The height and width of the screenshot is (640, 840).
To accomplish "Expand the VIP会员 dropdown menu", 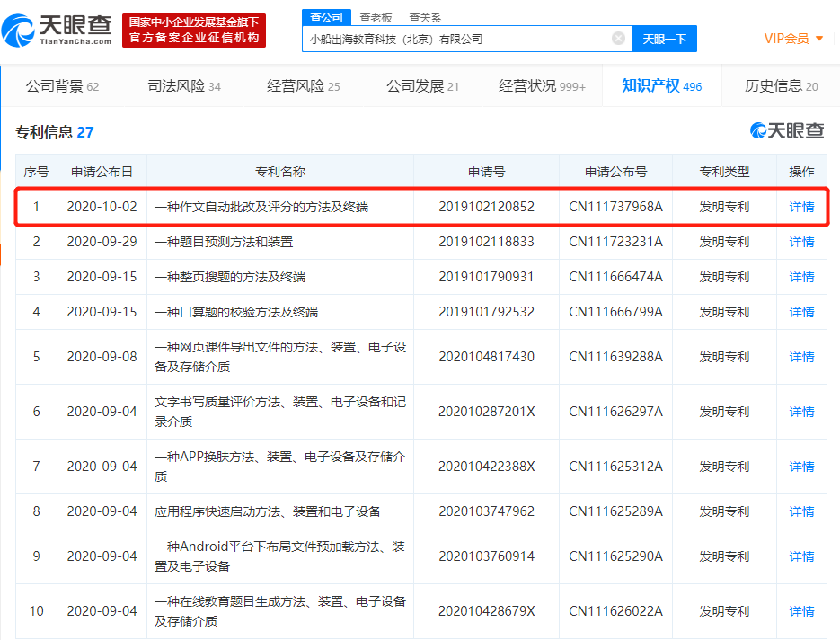I will pyautogui.click(x=793, y=39).
